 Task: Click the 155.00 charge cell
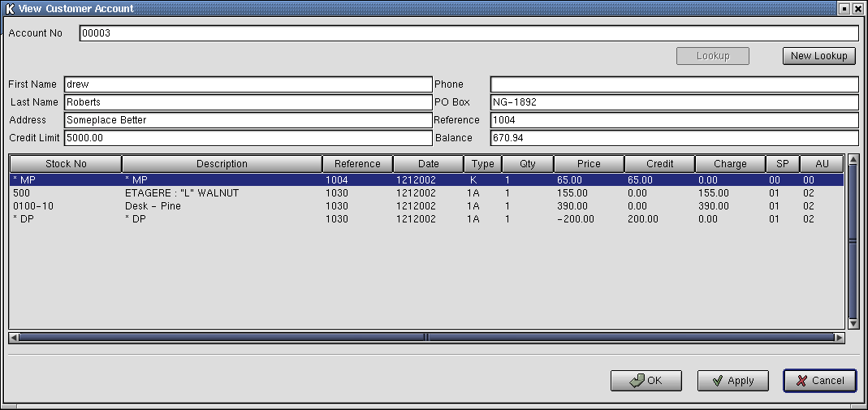714,193
